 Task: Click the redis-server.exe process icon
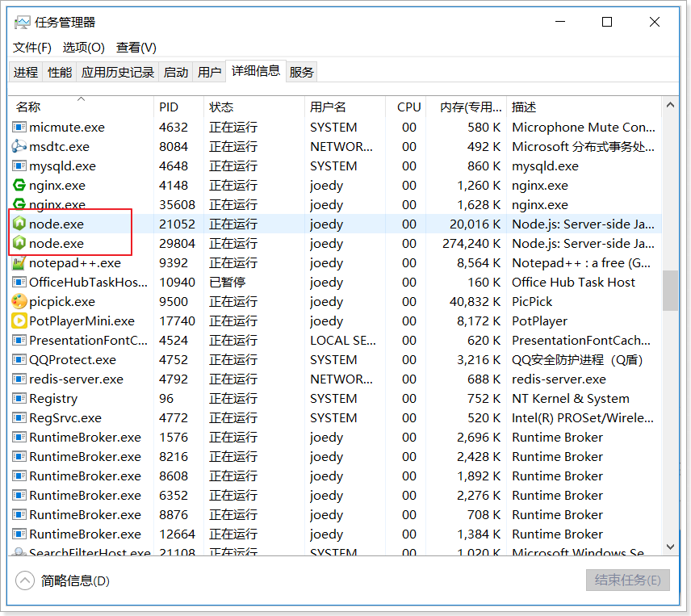click(x=19, y=379)
